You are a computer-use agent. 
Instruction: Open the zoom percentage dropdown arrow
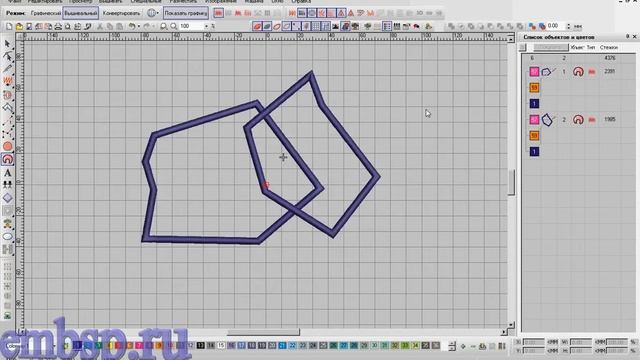206,27
